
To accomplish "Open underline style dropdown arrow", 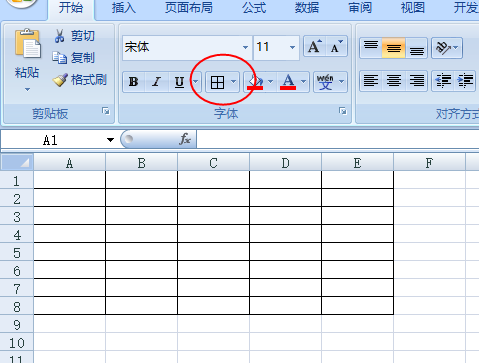I will click(196, 82).
